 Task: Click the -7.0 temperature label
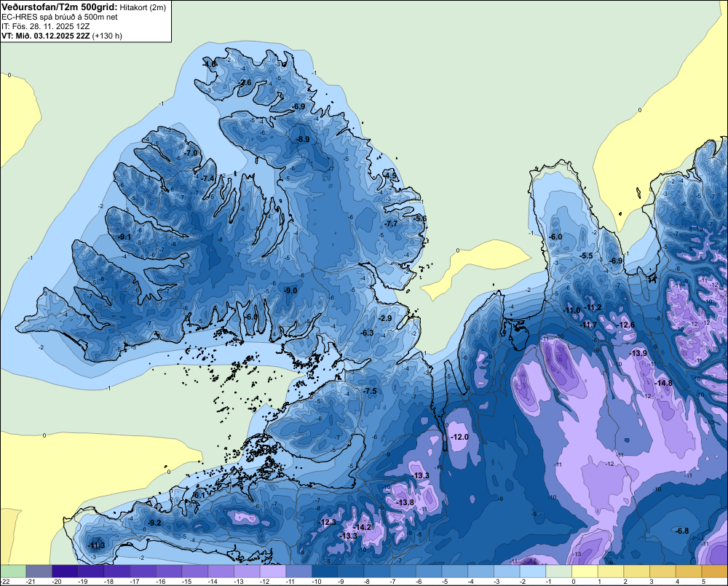point(191,153)
